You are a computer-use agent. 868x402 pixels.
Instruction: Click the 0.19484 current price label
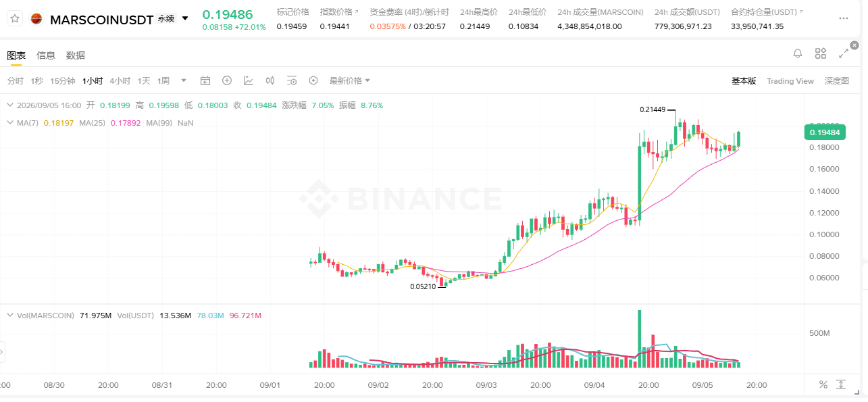click(x=823, y=132)
